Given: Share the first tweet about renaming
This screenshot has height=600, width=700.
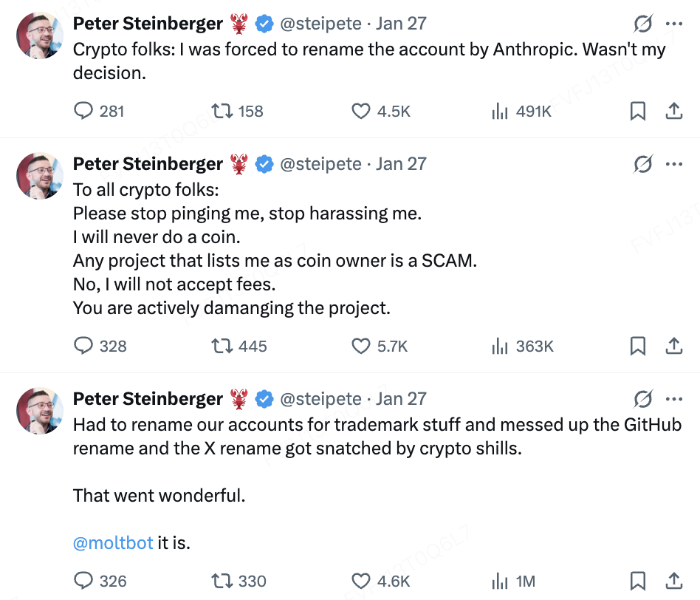Looking at the screenshot, I should tap(673, 111).
